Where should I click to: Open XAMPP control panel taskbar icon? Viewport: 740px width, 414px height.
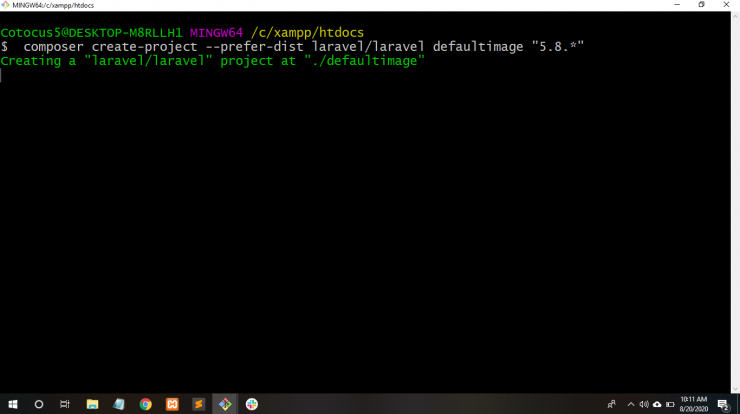(x=172, y=404)
